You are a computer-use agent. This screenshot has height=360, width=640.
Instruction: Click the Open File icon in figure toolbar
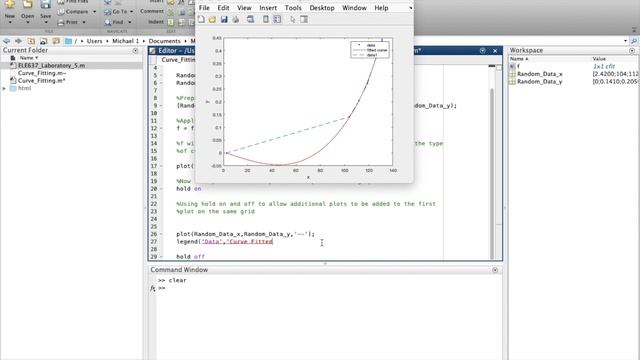[212, 19]
